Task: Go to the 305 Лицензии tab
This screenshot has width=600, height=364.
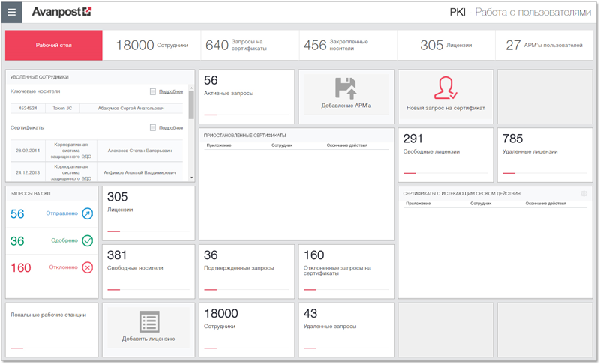Action: click(x=445, y=46)
